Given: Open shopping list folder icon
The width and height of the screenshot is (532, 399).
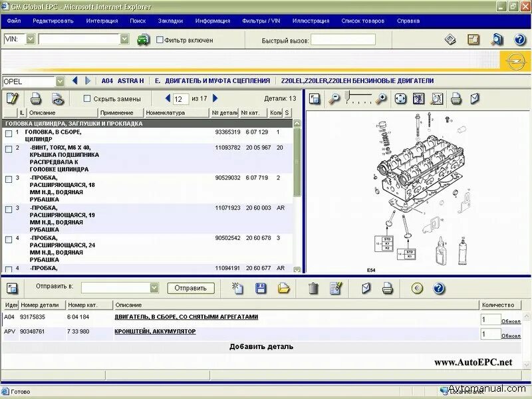Looking at the screenshot, I should click(283, 289).
